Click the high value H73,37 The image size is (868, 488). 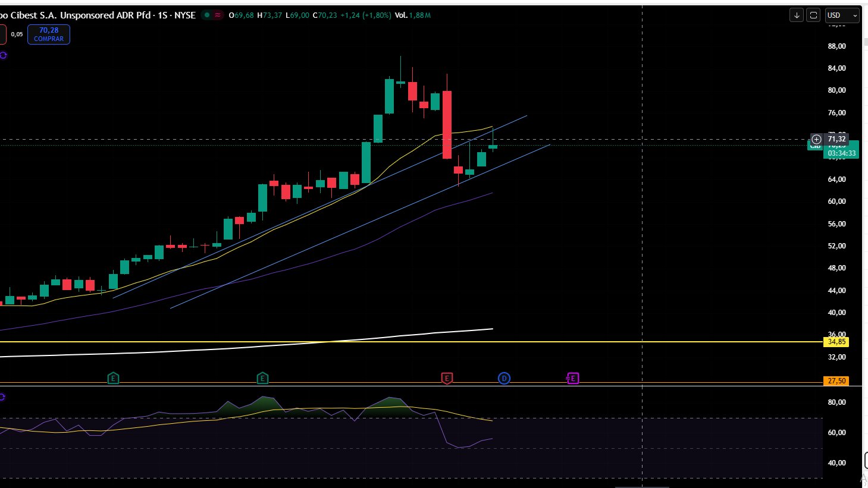[x=270, y=15]
